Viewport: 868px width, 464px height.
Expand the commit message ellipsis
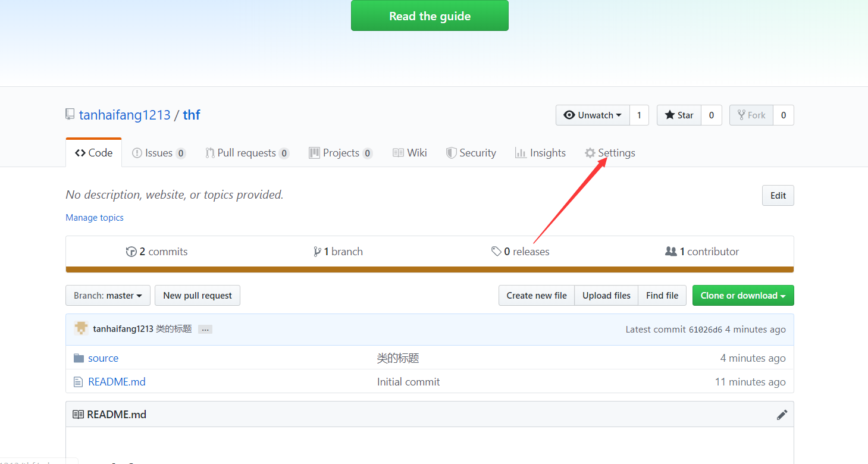(x=205, y=329)
